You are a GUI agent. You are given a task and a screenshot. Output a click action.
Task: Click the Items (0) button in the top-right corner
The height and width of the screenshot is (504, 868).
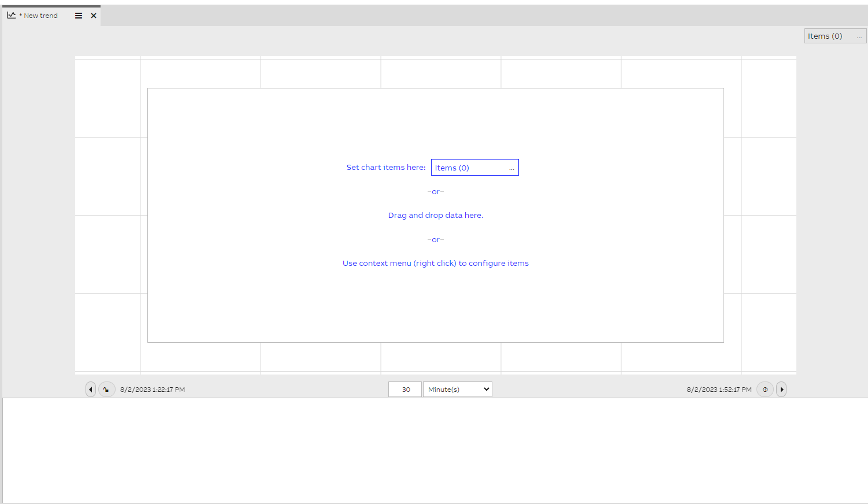(x=825, y=36)
